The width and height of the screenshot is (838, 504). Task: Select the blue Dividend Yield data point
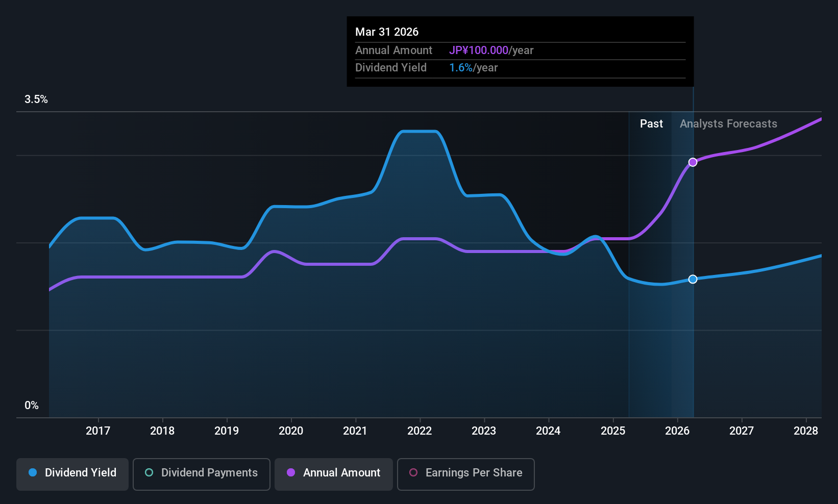click(693, 279)
